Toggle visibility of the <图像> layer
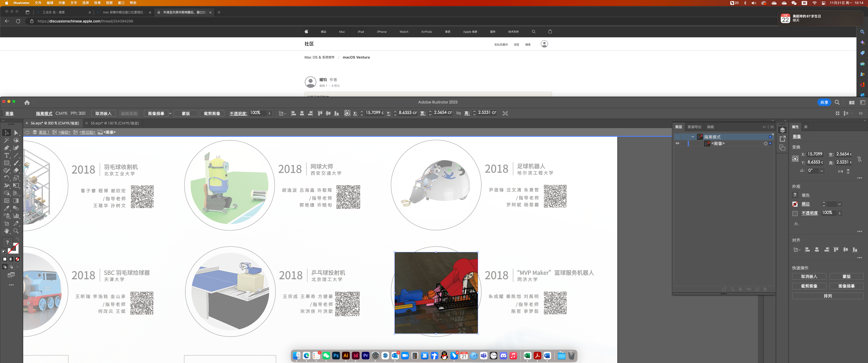868x363 pixels. (x=677, y=144)
